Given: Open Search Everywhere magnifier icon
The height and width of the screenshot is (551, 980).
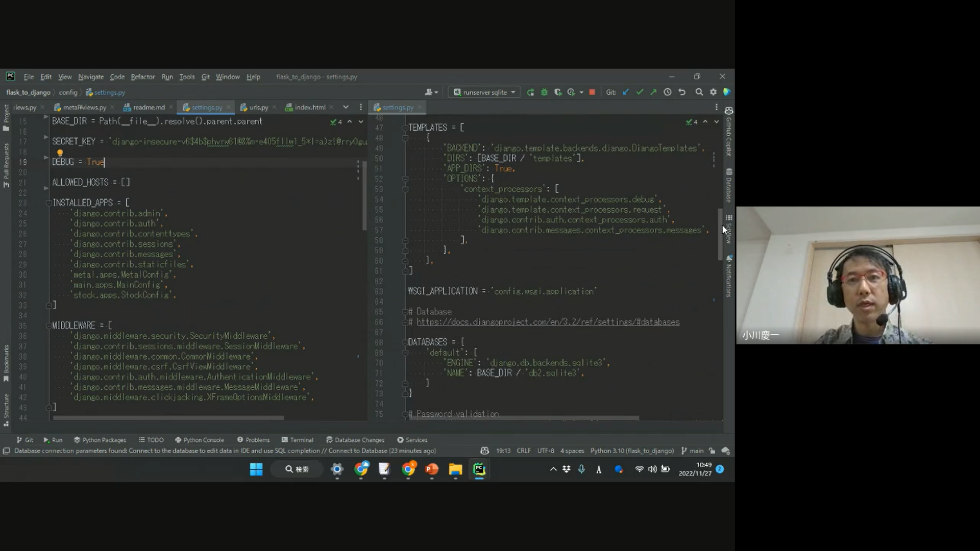Looking at the screenshot, I should coord(699,92).
